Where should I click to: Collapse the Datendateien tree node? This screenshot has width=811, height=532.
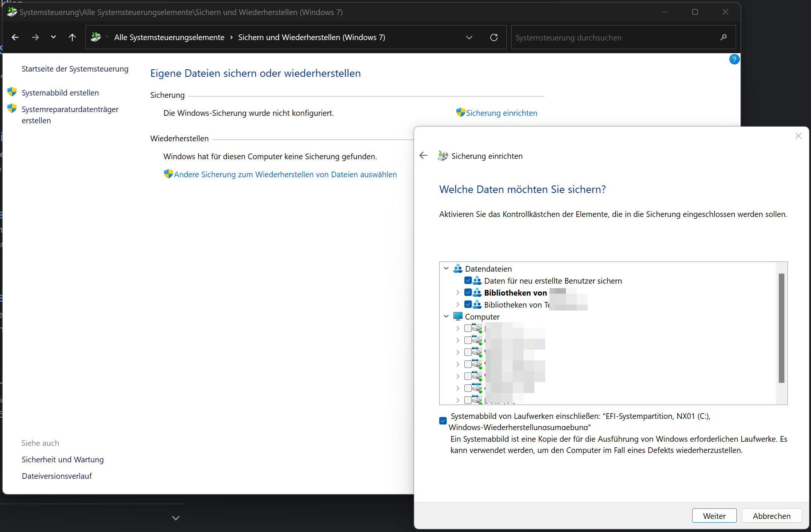point(446,268)
